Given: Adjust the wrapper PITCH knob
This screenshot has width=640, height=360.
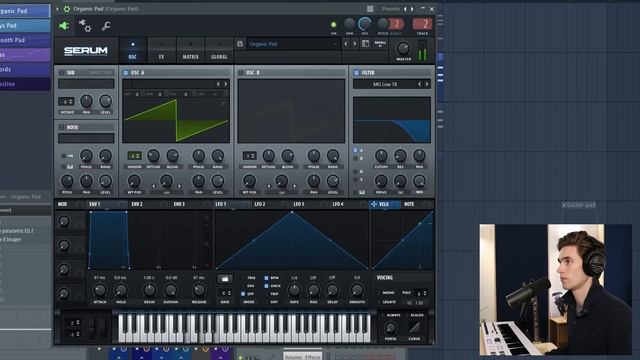Looking at the screenshot, I should point(382,24).
